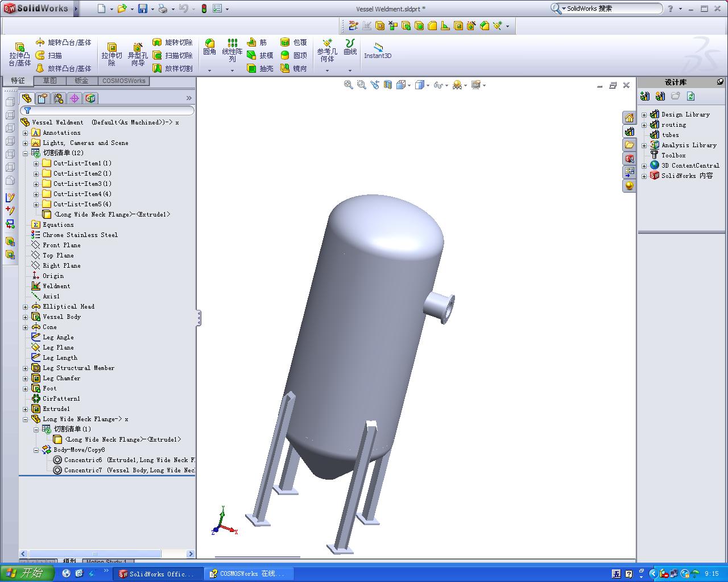Switch to the PropertyManager tab
728x582 pixels.
43,98
